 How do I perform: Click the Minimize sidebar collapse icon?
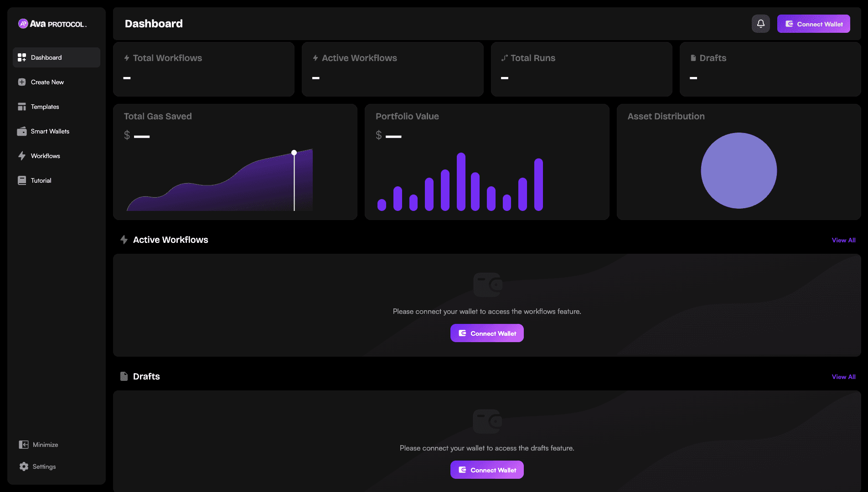pos(24,445)
